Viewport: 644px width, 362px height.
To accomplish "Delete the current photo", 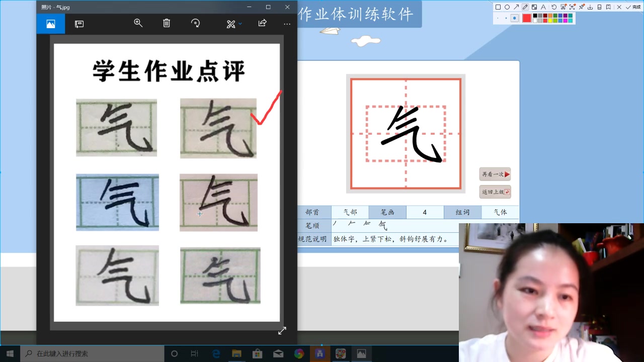I will click(x=167, y=23).
